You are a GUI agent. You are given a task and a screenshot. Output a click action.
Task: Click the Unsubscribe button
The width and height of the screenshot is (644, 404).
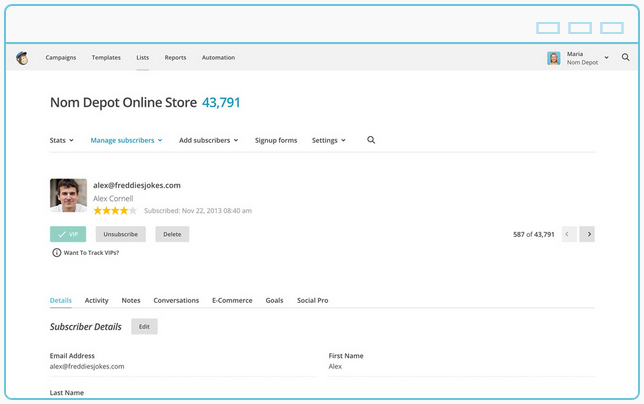(121, 234)
